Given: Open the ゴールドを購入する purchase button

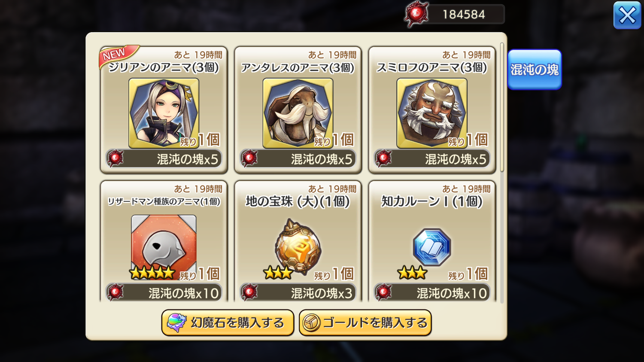Looking at the screenshot, I should pyautogui.click(x=365, y=323).
